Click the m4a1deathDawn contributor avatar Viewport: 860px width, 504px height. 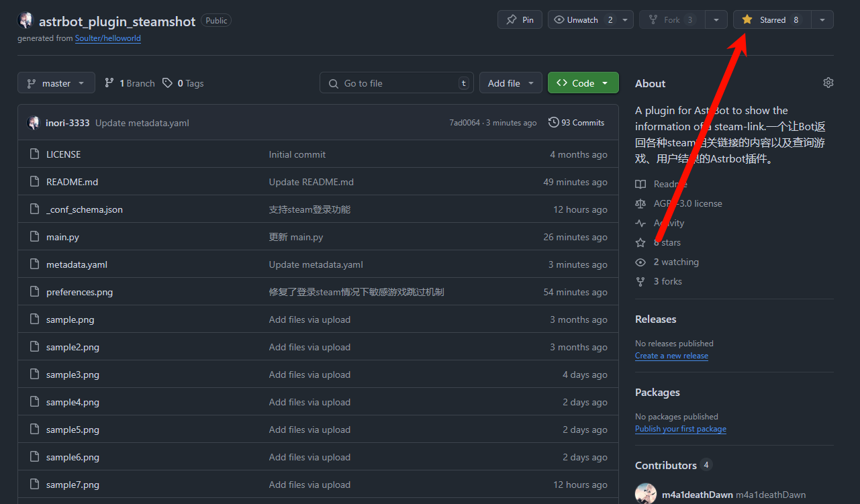pos(646,494)
